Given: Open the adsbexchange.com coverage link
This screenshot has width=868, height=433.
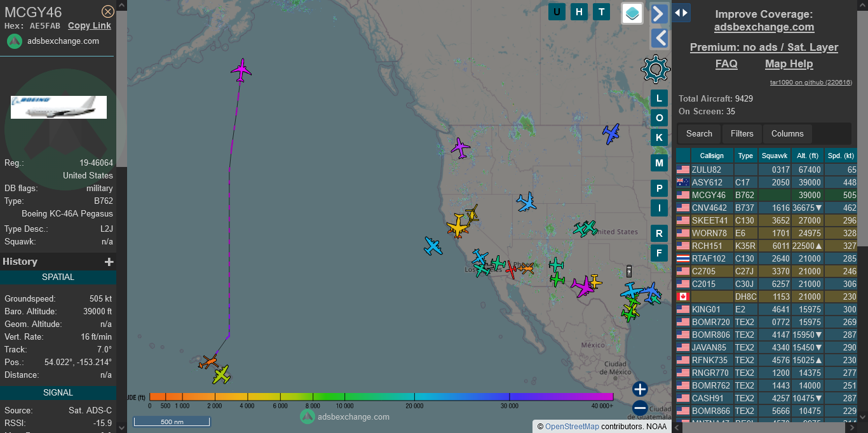Looking at the screenshot, I should [764, 27].
